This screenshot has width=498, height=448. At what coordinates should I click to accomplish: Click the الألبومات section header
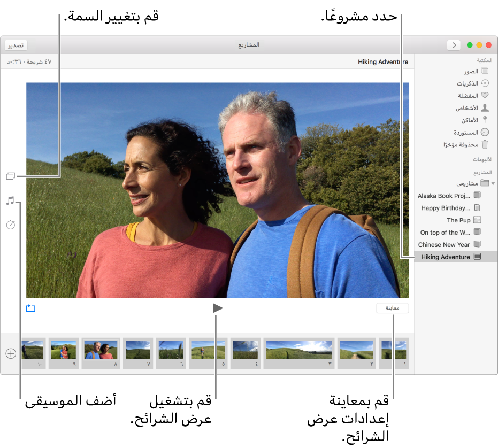tap(482, 159)
